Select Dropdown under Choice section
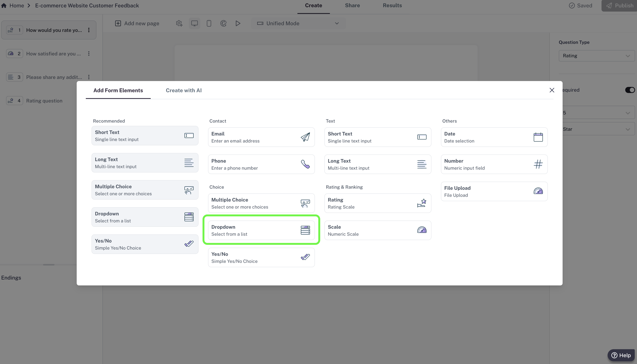637x364 pixels. tap(261, 230)
